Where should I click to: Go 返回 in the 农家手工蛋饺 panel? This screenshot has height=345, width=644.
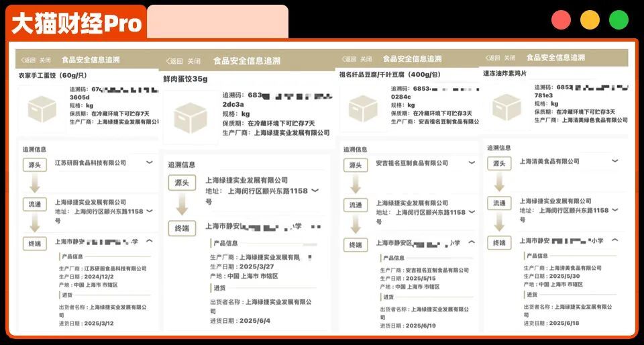click(28, 60)
